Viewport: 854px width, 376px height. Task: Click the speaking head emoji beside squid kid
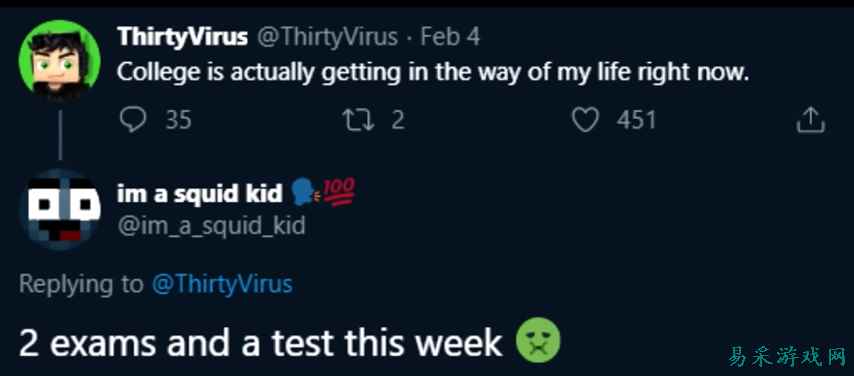pyautogui.click(x=304, y=192)
